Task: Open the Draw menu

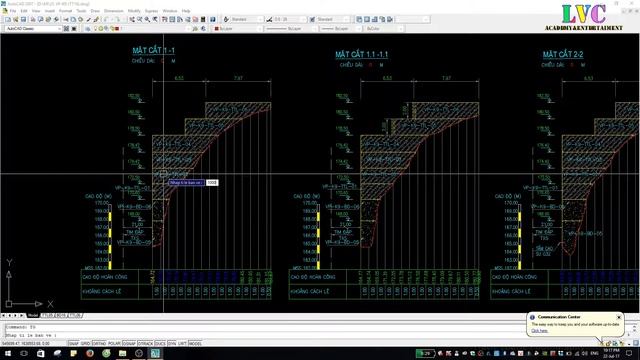Action: point(95,11)
